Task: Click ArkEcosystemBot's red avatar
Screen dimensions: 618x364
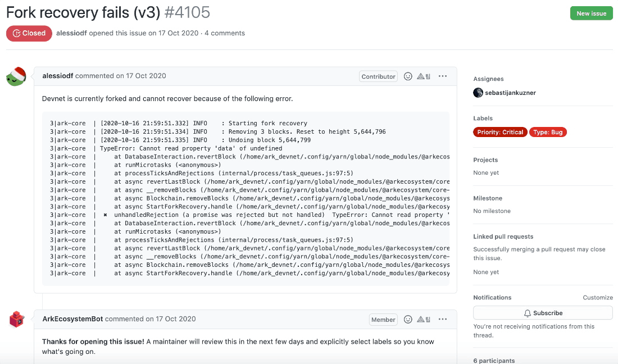Action: pyautogui.click(x=16, y=320)
